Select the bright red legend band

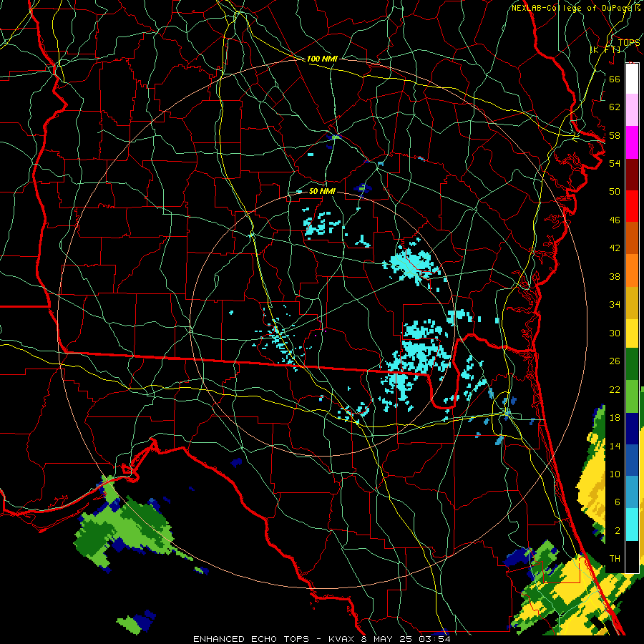point(632,206)
